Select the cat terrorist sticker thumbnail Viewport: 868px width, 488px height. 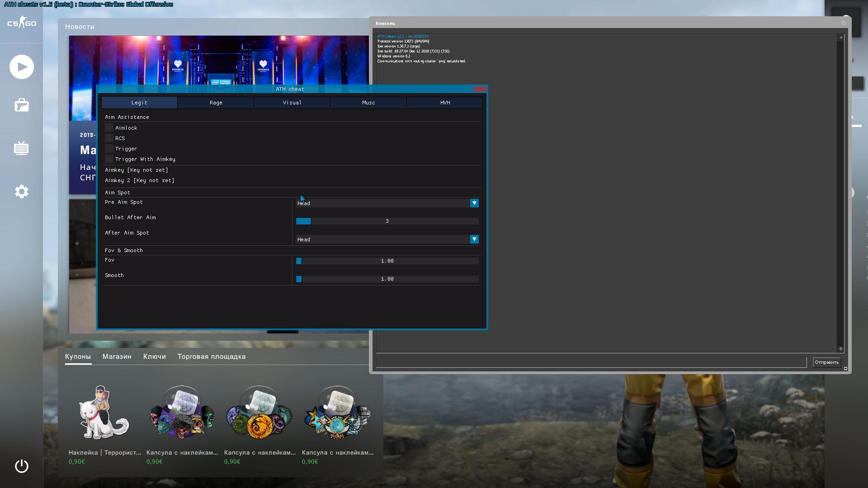click(104, 413)
